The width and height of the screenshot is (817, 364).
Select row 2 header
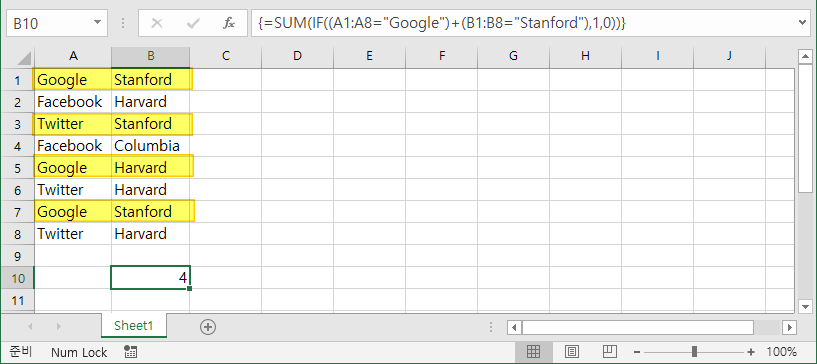18,102
